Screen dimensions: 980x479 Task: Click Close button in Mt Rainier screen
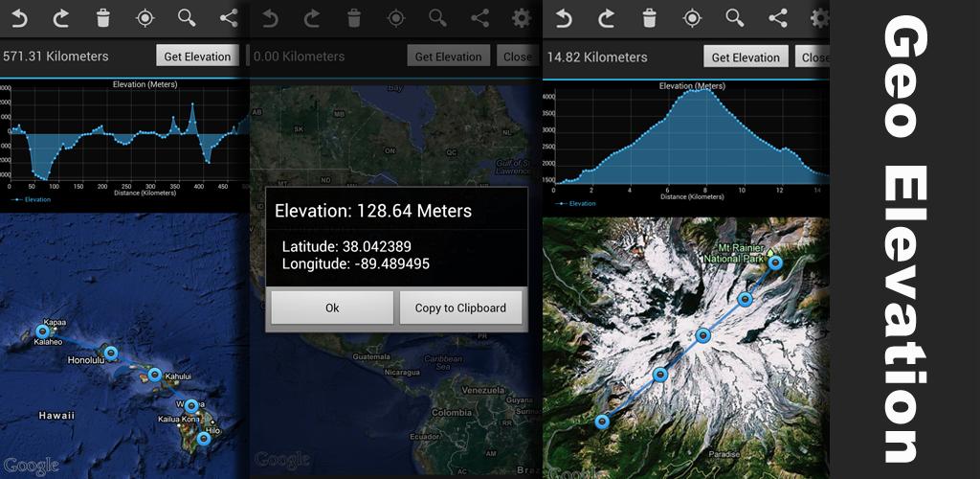point(813,57)
